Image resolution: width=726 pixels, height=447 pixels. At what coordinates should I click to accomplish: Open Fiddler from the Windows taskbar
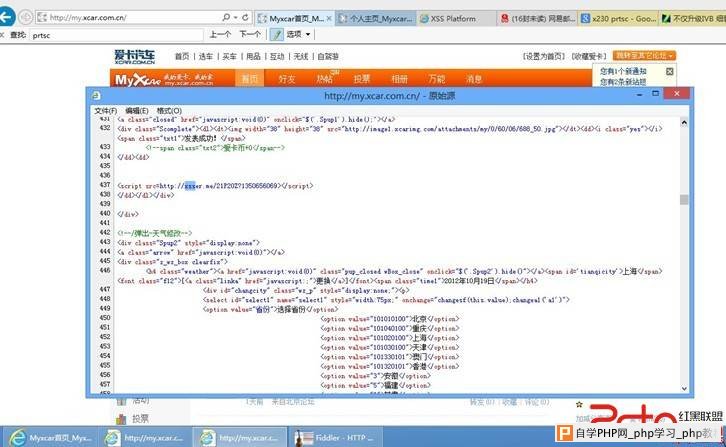pos(333,437)
